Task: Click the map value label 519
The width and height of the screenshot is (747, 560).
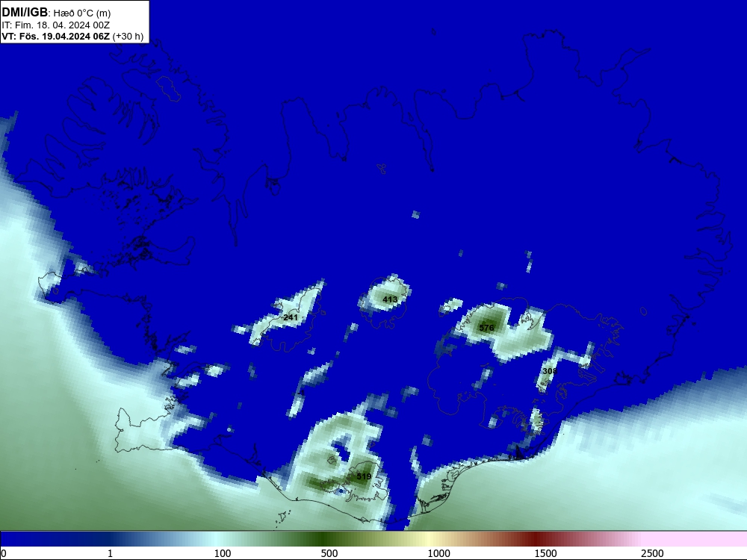Action: tap(364, 476)
